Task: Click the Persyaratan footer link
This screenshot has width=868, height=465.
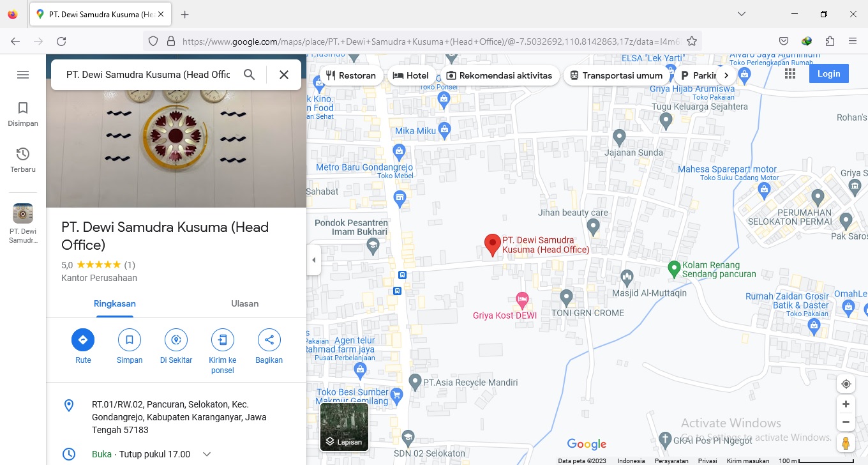Action: point(671,461)
